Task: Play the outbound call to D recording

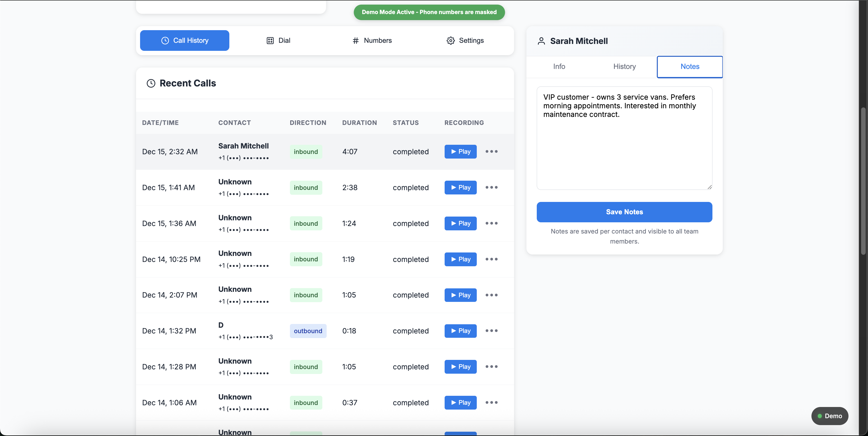Action: pyautogui.click(x=460, y=331)
